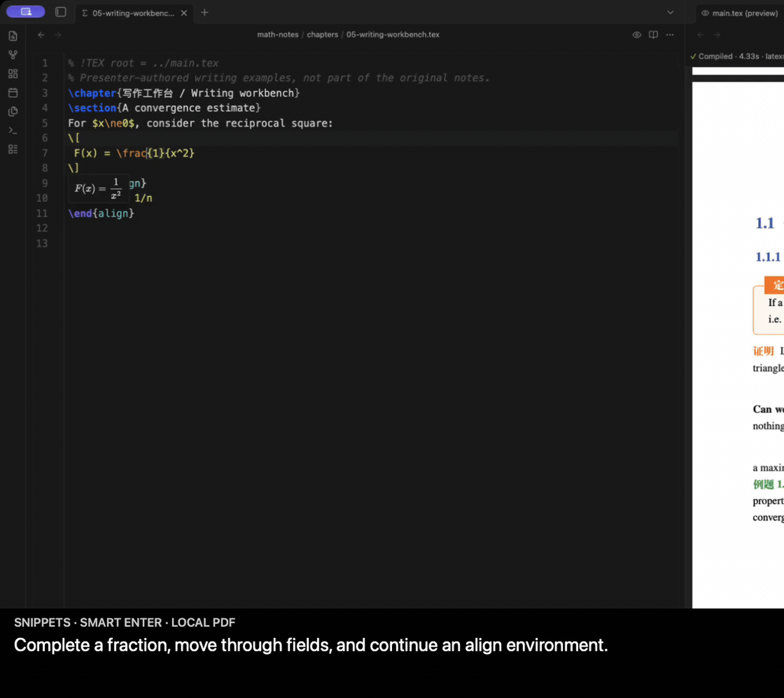Click the Compiled status message
784x698 pixels.
pos(736,56)
